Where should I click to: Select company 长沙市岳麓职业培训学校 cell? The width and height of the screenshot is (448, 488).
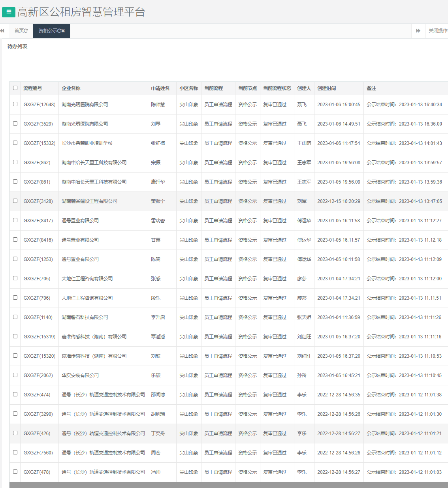coord(87,143)
